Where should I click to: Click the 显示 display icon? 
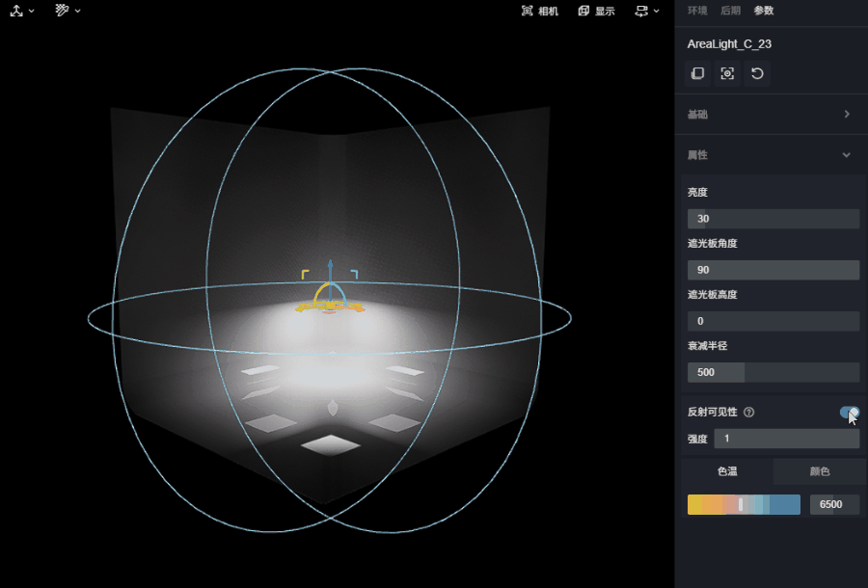point(583,11)
